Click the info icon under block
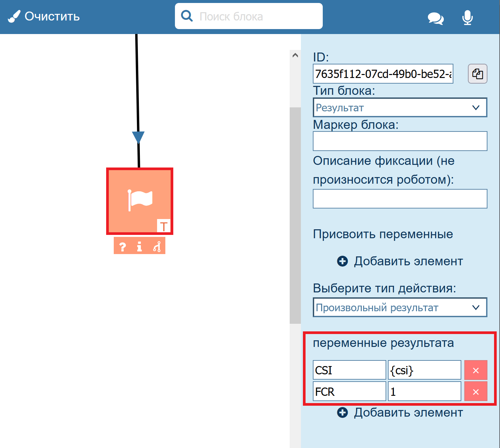The image size is (500, 448). coord(140,246)
